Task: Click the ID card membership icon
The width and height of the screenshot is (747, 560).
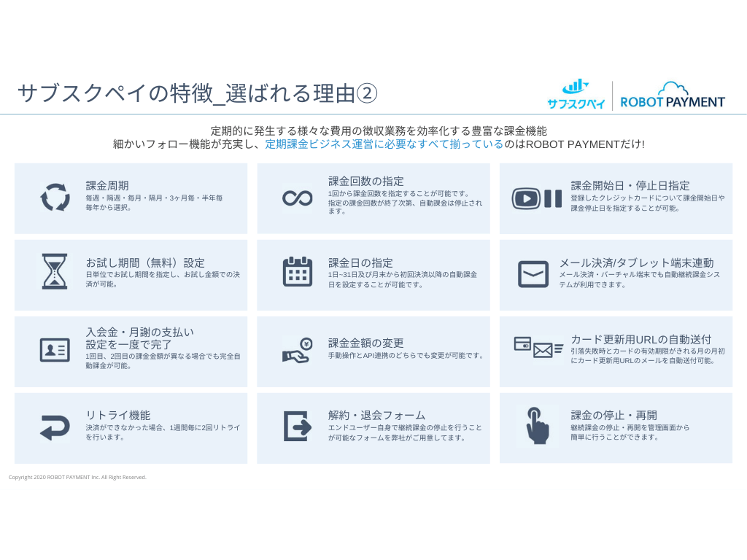Action: pyautogui.click(x=55, y=350)
